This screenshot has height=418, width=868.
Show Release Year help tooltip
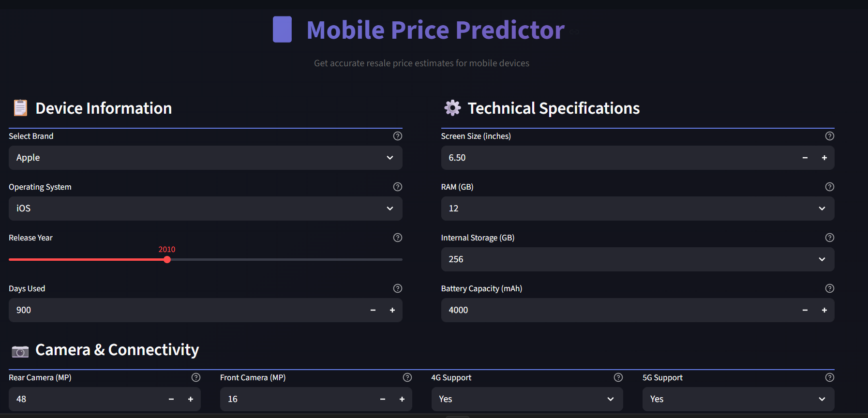point(398,238)
